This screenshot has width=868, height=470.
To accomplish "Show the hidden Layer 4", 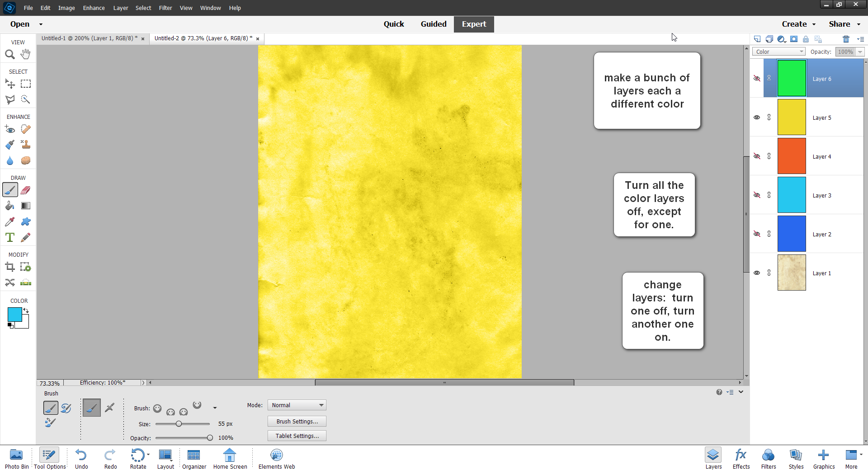I will [758, 156].
